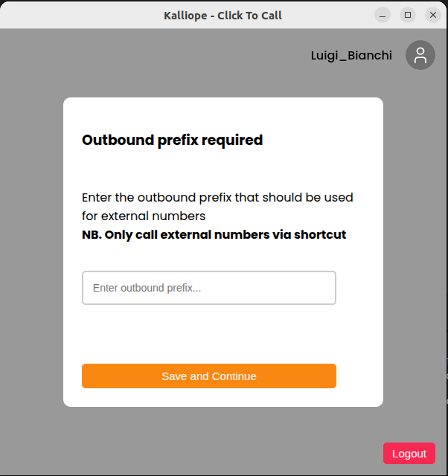The height and width of the screenshot is (476, 448).
Task: Log out using the red Logout button
Action: coord(409,454)
